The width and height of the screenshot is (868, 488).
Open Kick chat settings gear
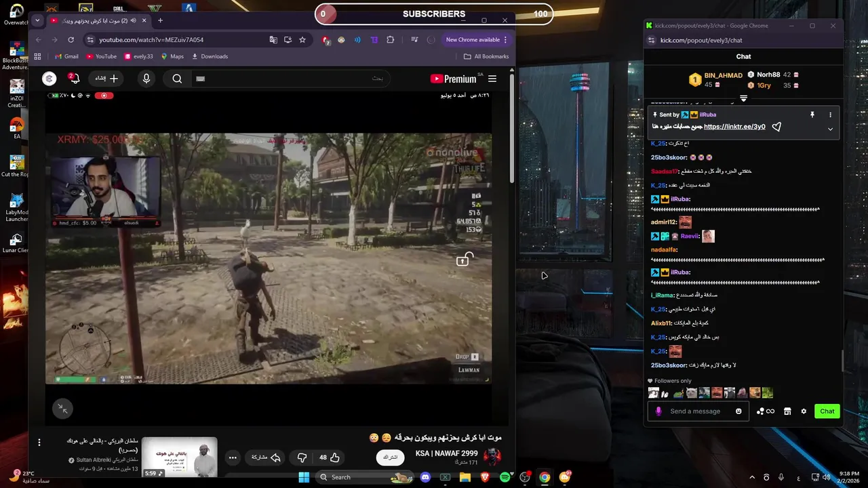(x=804, y=411)
